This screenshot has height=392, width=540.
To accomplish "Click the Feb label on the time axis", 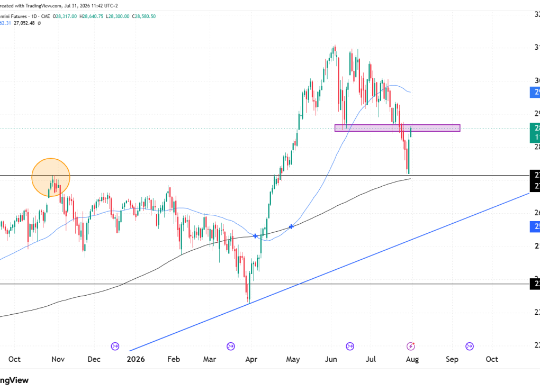I will click(174, 359).
